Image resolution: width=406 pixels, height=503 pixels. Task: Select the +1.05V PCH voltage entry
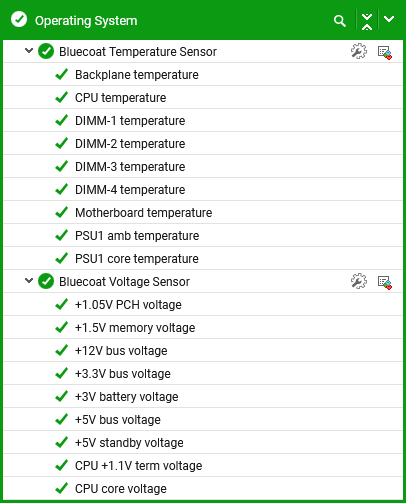[203, 304]
